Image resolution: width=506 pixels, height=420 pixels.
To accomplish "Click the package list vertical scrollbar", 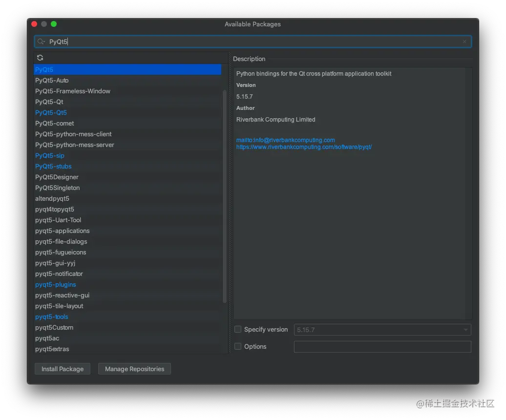I will click(x=225, y=197).
